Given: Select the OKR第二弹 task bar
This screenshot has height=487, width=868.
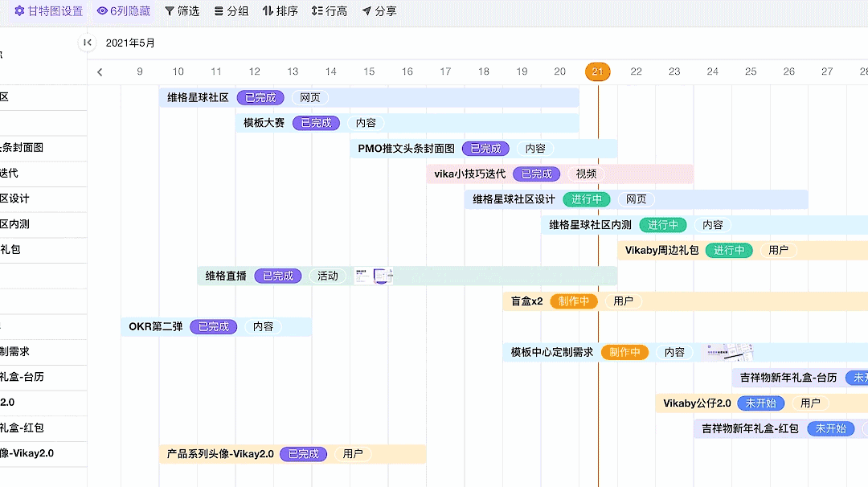Looking at the screenshot, I should [x=216, y=326].
